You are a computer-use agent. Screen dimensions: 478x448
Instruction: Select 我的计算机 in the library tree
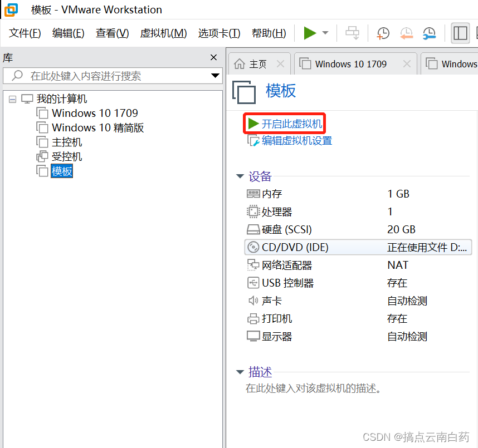coord(62,99)
